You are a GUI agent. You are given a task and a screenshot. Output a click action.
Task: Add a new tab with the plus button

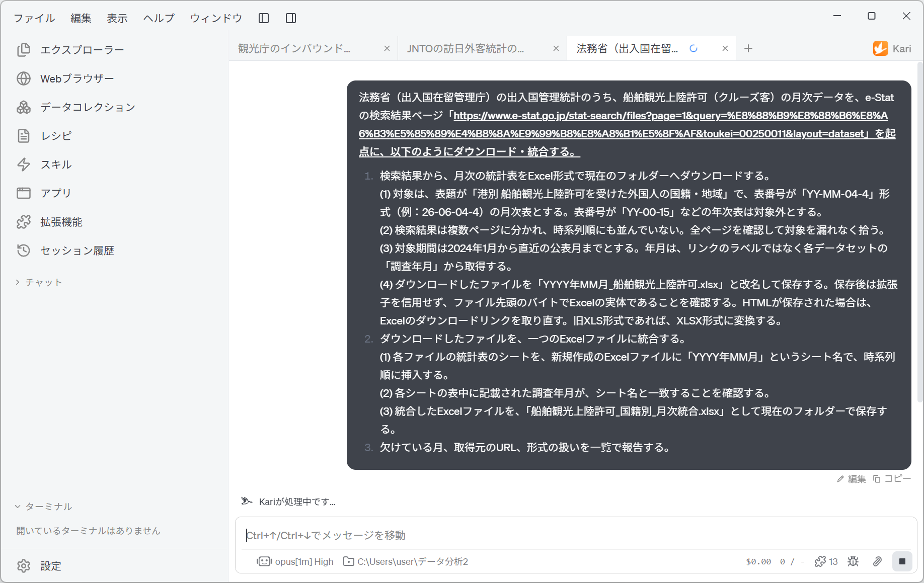pyautogui.click(x=748, y=48)
